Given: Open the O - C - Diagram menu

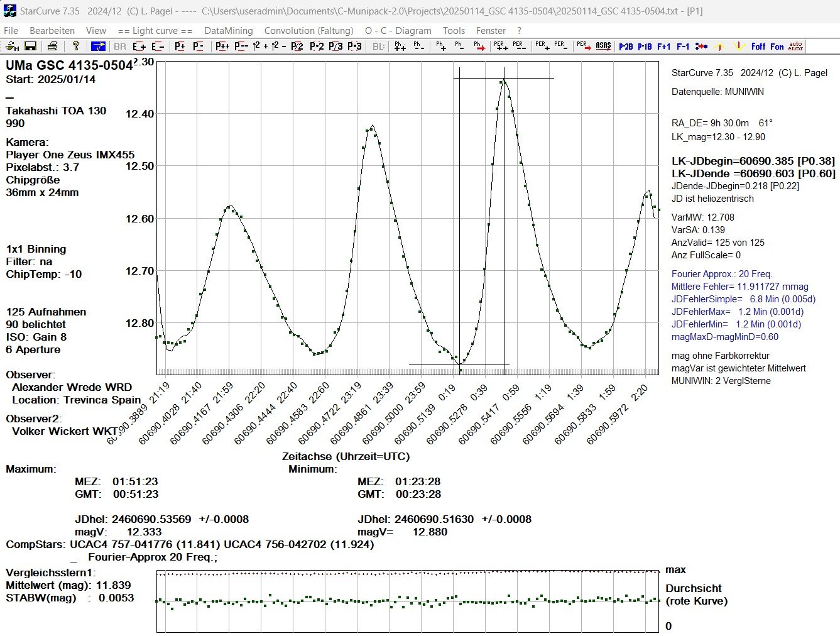Looking at the screenshot, I should [x=398, y=30].
